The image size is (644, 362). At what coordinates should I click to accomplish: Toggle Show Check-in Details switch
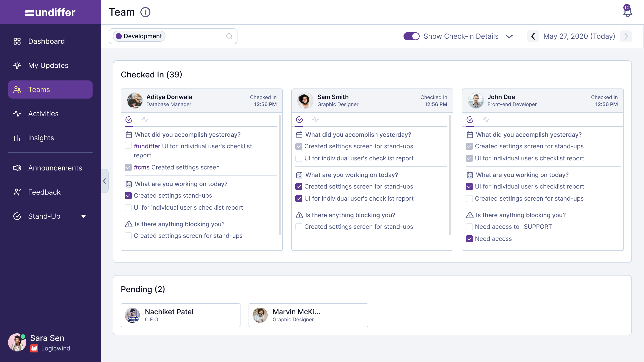[411, 36]
